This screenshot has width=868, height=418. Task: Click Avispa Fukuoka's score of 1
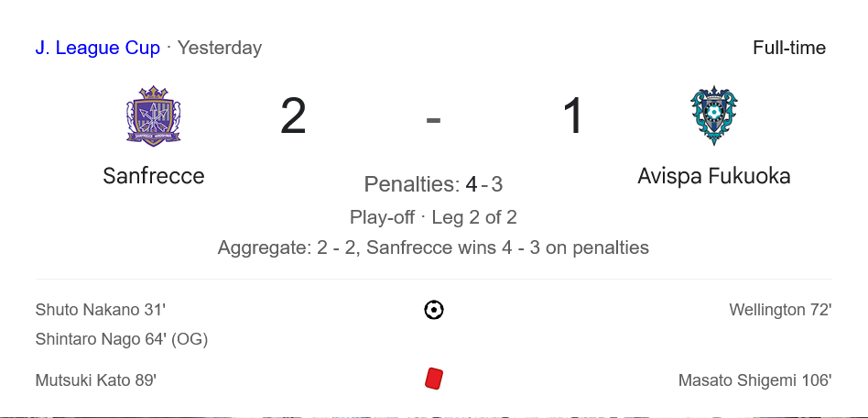tap(573, 115)
